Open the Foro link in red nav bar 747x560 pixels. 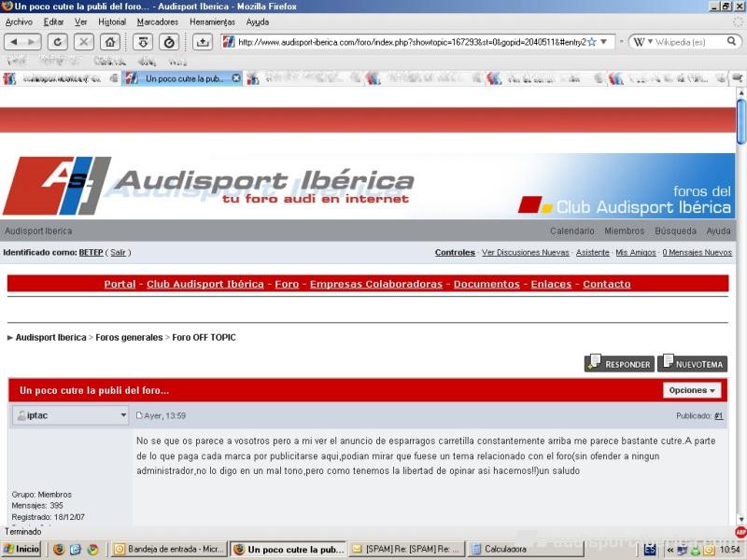tap(287, 285)
